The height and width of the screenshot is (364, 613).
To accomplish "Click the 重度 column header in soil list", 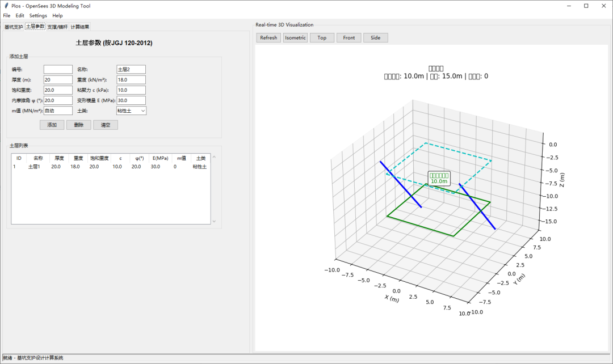I will [78, 158].
